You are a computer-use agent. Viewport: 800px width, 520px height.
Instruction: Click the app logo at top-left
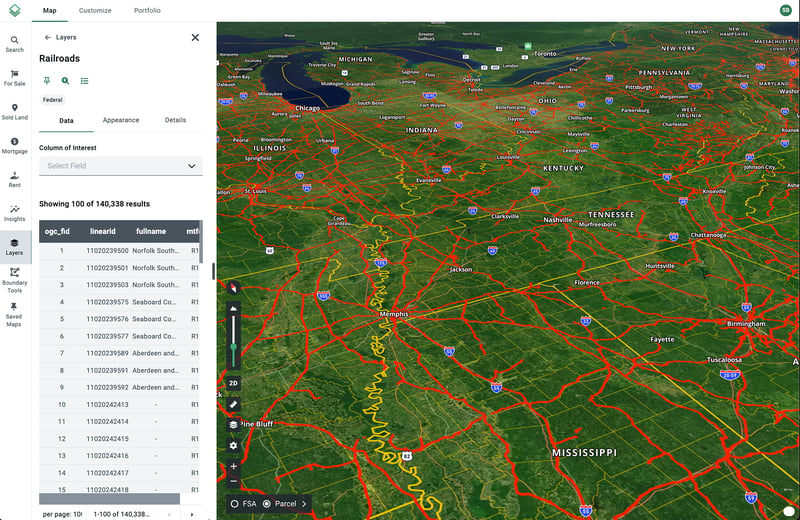15,10
